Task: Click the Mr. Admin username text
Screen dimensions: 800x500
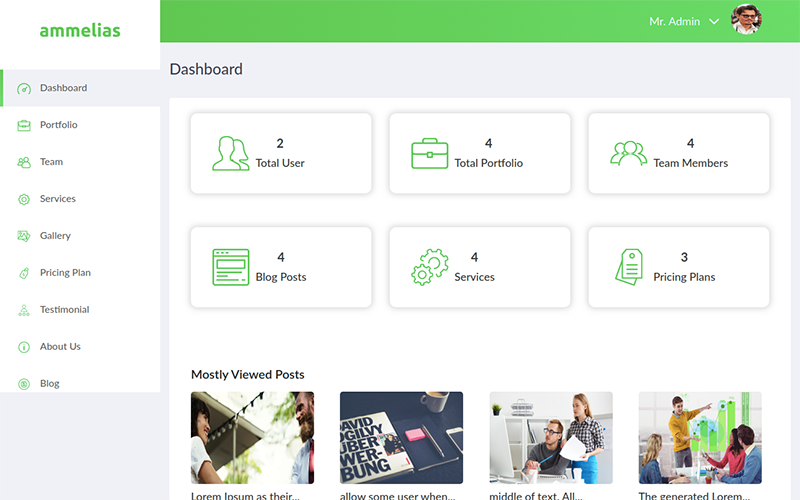Action: [674, 21]
